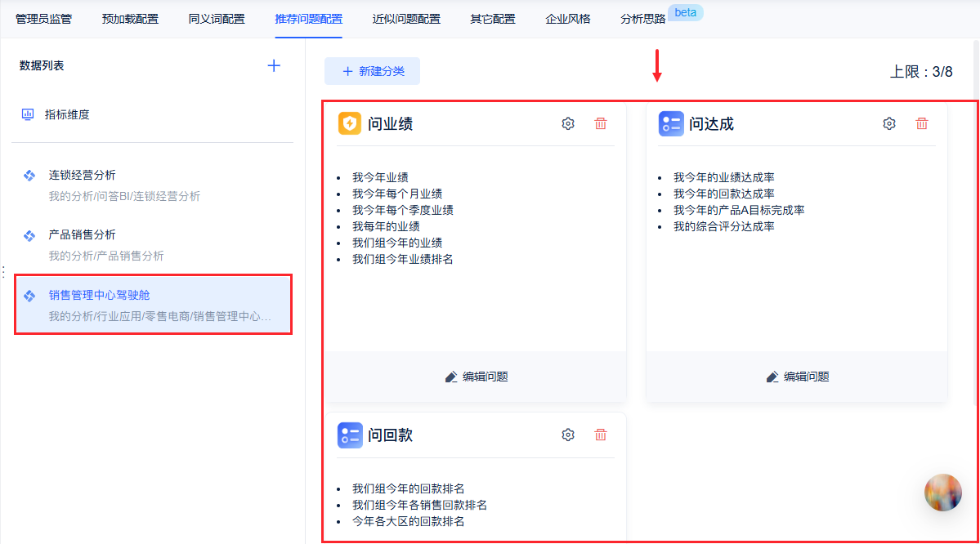Click question 我今年的产品A目标完成率

click(739, 210)
